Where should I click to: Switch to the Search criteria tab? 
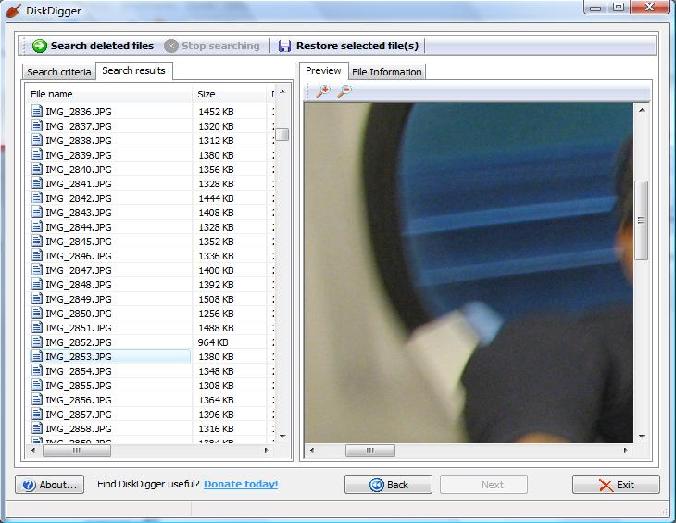[x=59, y=72]
